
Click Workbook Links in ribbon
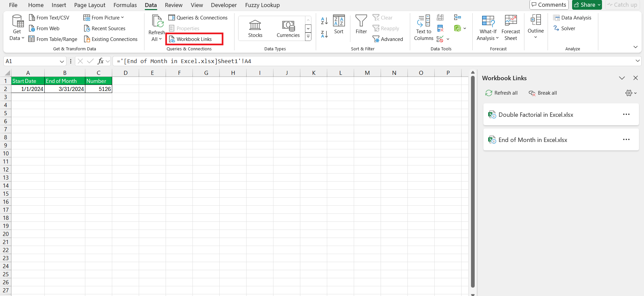pos(194,39)
